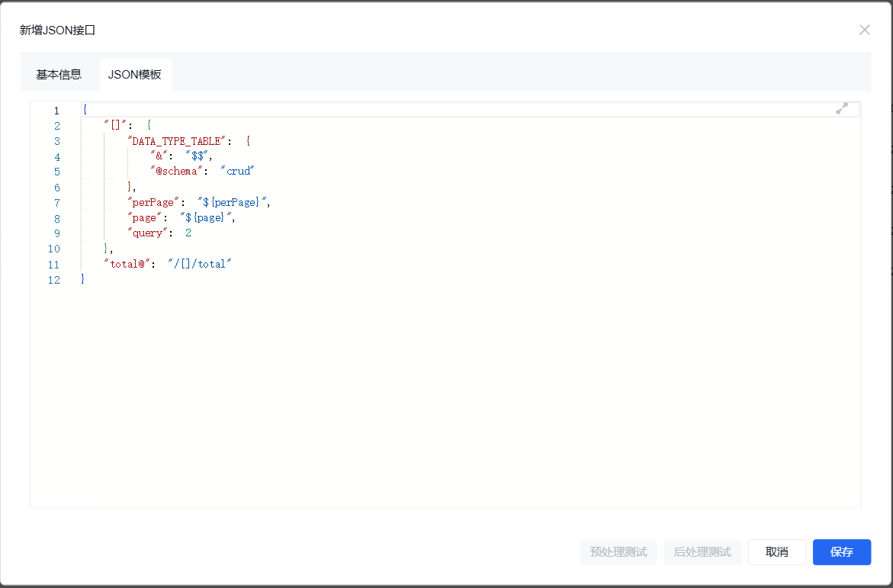Click line number 6 in the gutter

(57, 188)
